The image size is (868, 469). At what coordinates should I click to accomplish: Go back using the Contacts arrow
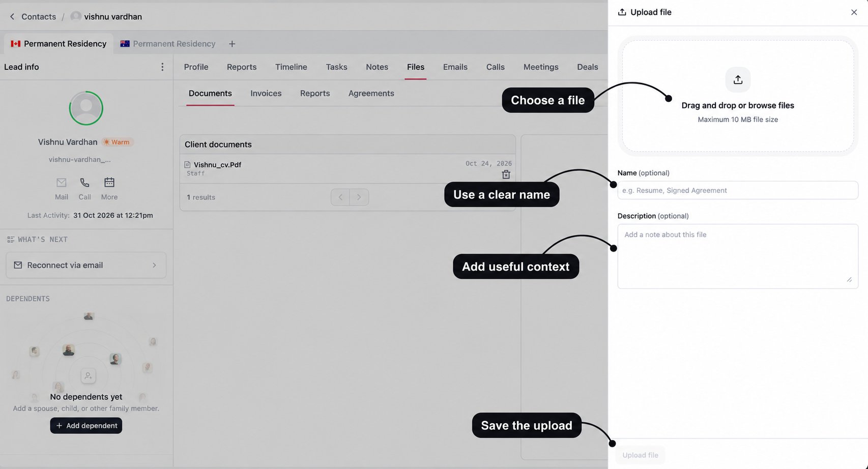tap(12, 17)
